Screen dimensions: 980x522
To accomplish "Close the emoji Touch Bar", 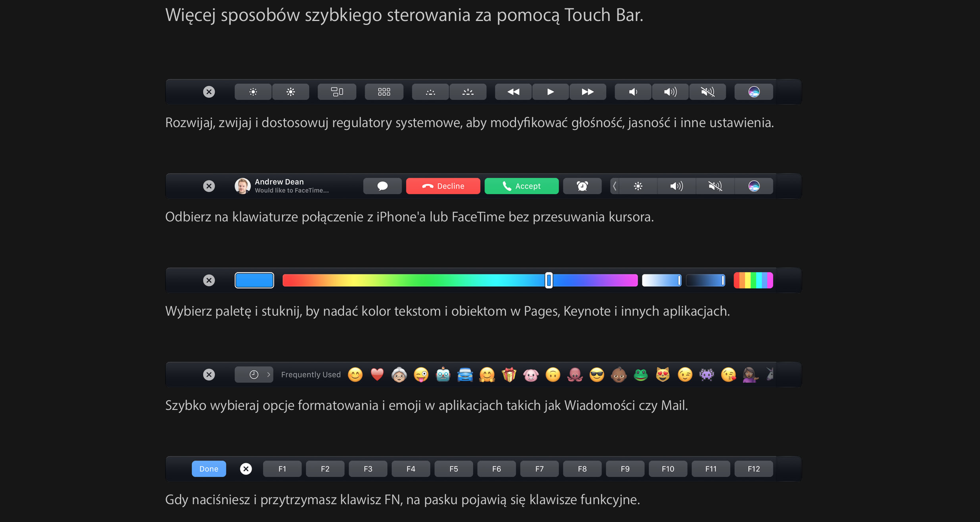I will click(209, 375).
